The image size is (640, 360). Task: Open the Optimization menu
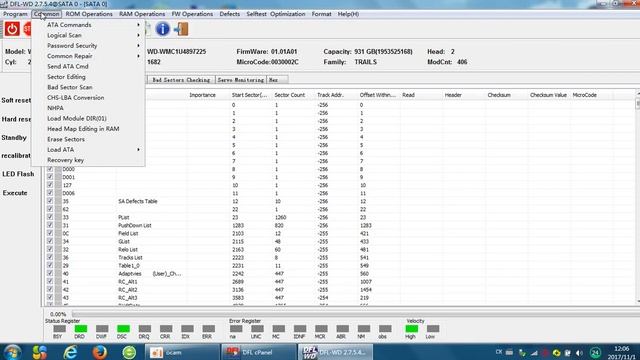tap(288, 14)
